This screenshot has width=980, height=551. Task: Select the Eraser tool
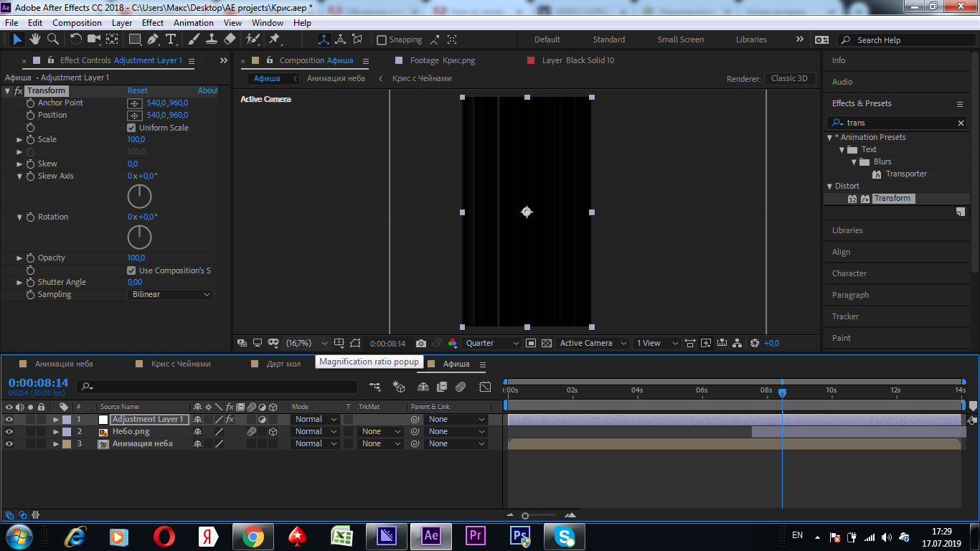(x=230, y=39)
